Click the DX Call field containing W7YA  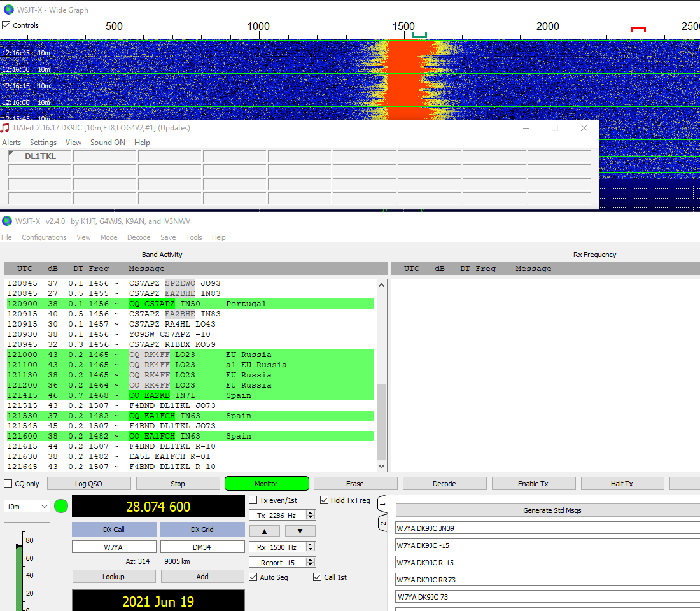[x=114, y=547]
